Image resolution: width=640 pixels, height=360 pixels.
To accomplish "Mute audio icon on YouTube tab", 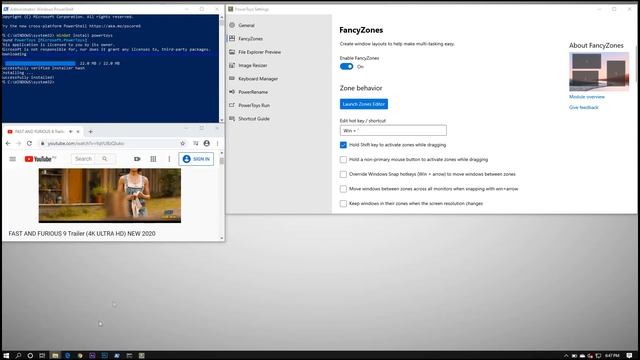I will (x=71, y=132).
